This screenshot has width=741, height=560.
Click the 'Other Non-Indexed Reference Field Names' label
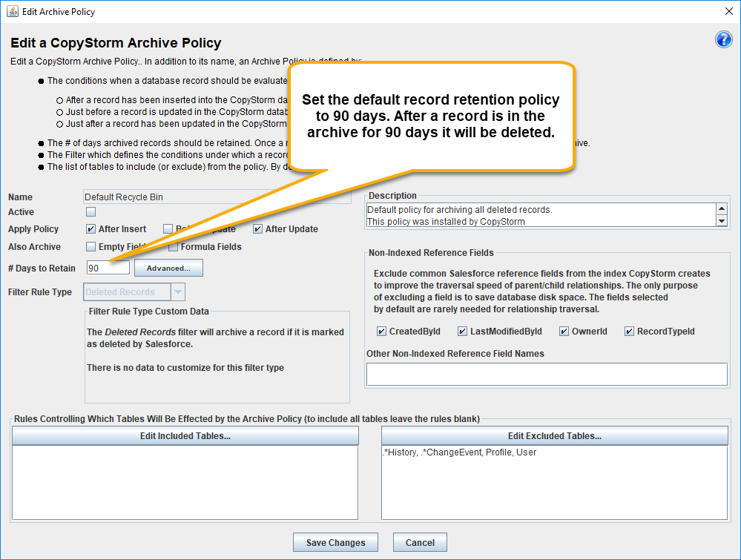(x=455, y=354)
